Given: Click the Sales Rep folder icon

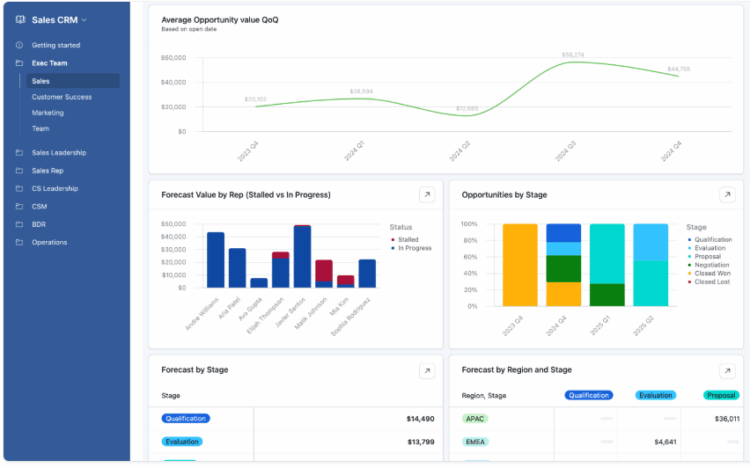Looking at the screenshot, I should click(x=19, y=171).
